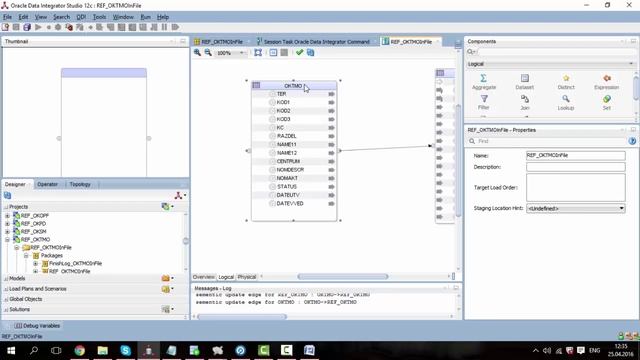Open the 100% zoom level dropdown

242,53
